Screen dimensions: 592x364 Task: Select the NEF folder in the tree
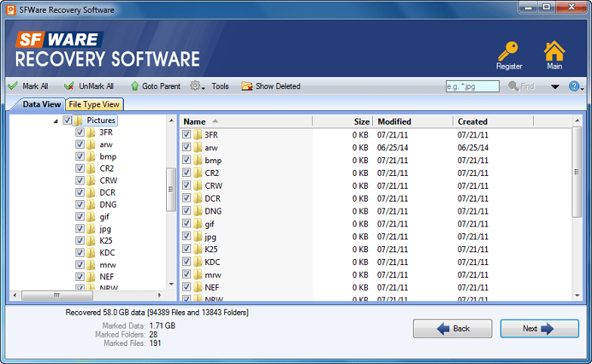point(106,276)
